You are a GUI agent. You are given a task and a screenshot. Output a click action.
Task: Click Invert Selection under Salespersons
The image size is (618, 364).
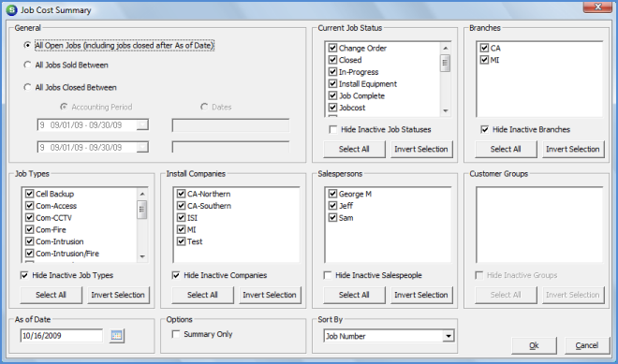[421, 295]
